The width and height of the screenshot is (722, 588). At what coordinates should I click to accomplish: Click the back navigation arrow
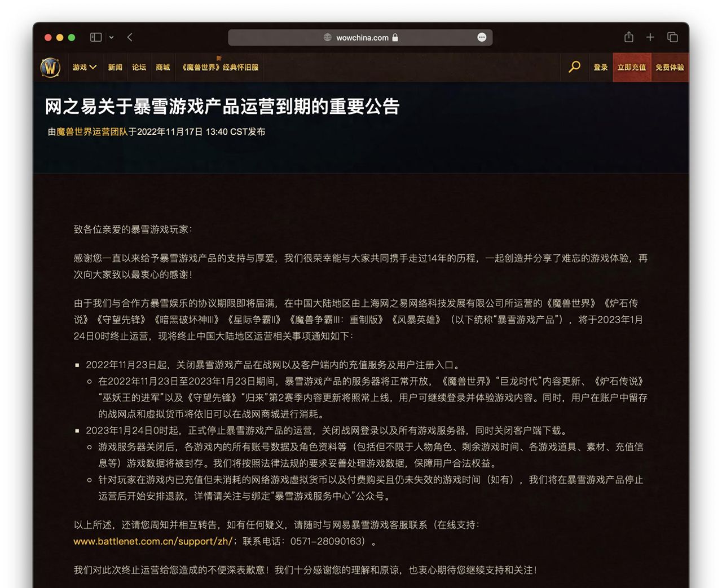(x=130, y=37)
